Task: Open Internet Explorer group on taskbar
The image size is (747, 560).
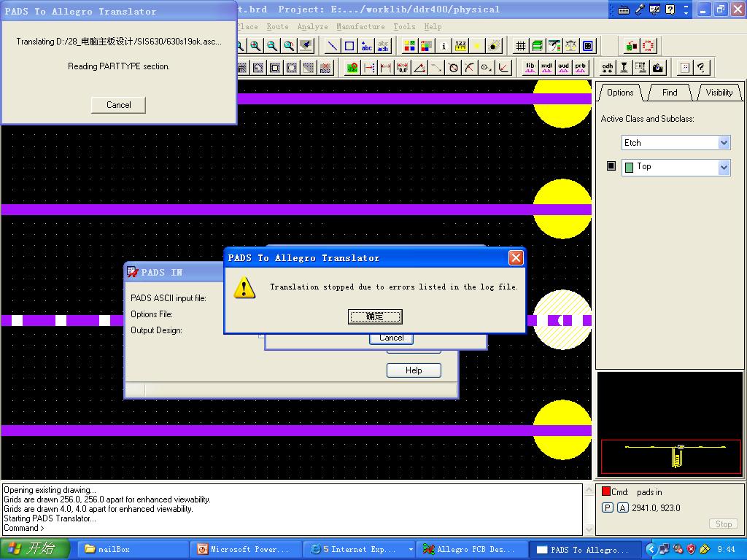Action: coord(359,549)
